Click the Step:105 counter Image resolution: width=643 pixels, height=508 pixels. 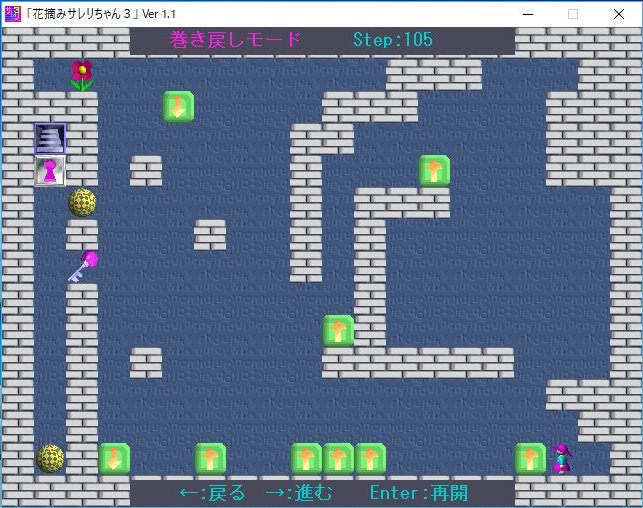pos(393,40)
